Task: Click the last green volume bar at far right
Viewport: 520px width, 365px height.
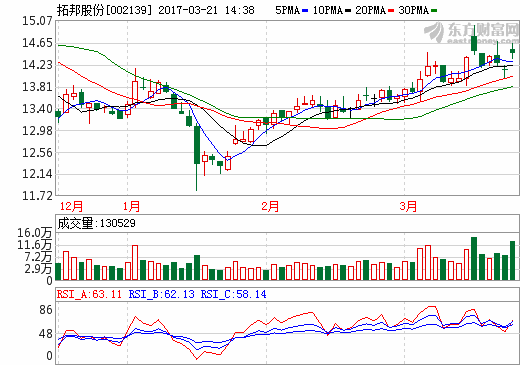Action: 513,260
